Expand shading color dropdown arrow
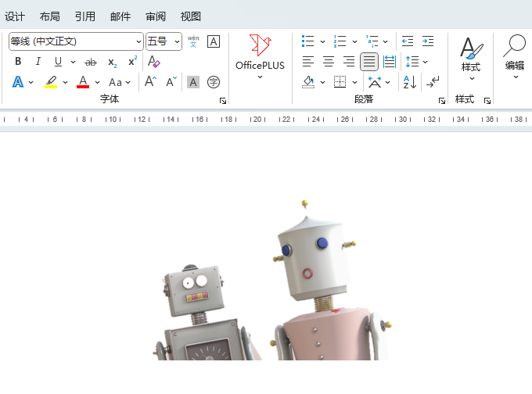The height and width of the screenshot is (394, 532). click(x=322, y=82)
